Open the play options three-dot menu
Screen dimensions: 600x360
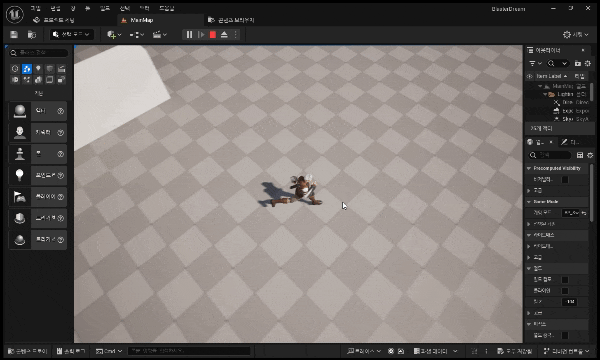click(x=235, y=35)
